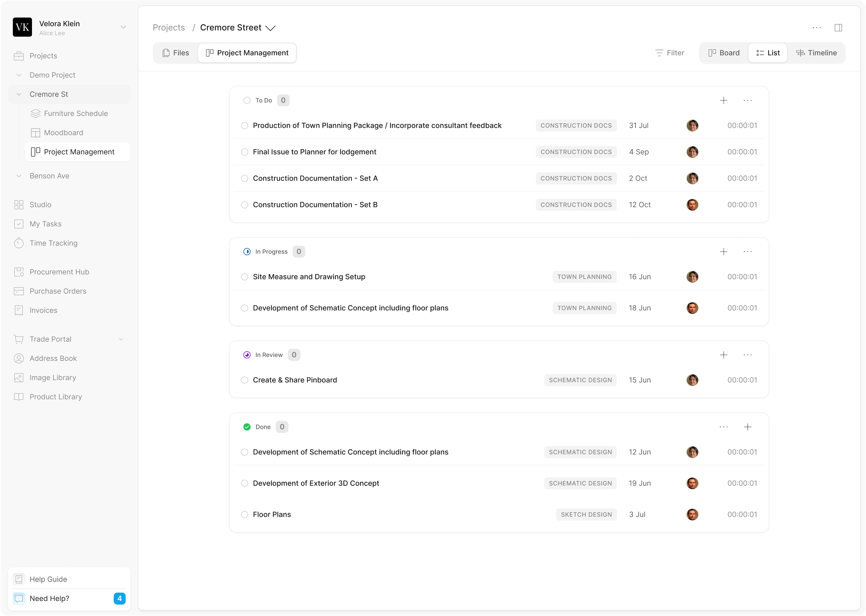Open In Review section options
The width and height of the screenshot is (866, 616).
[747, 355]
